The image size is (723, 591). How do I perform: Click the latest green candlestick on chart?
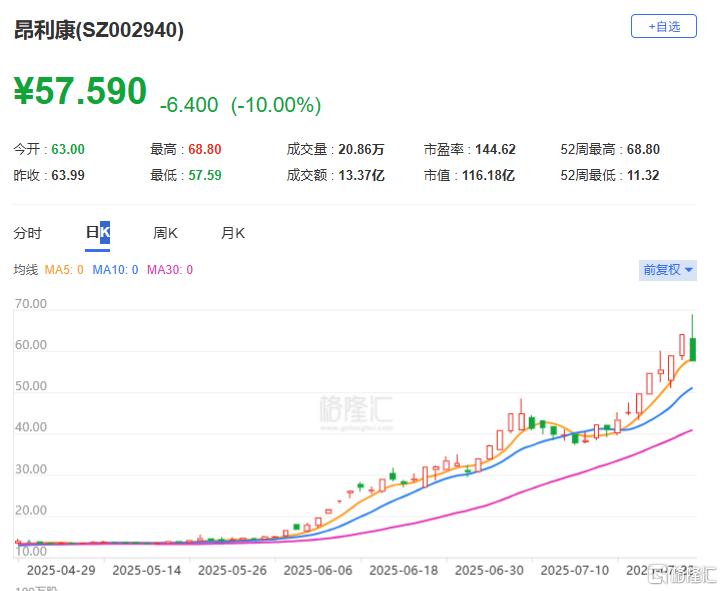(693, 349)
